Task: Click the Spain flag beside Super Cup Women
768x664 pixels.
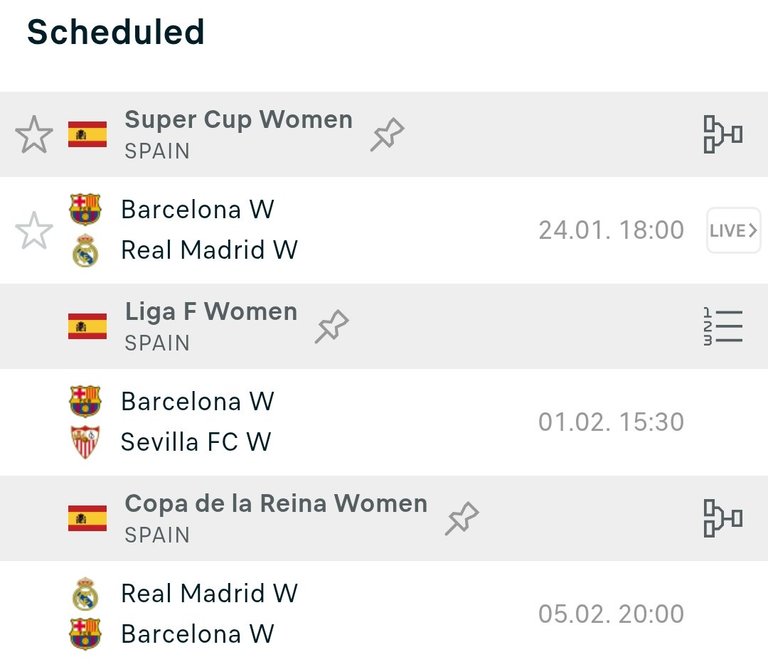Action: coord(87,134)
